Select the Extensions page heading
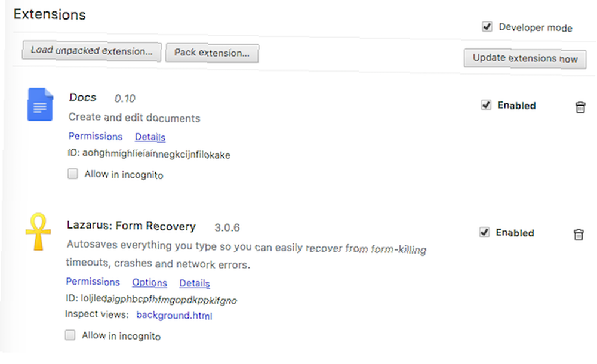 pos(50,14)
